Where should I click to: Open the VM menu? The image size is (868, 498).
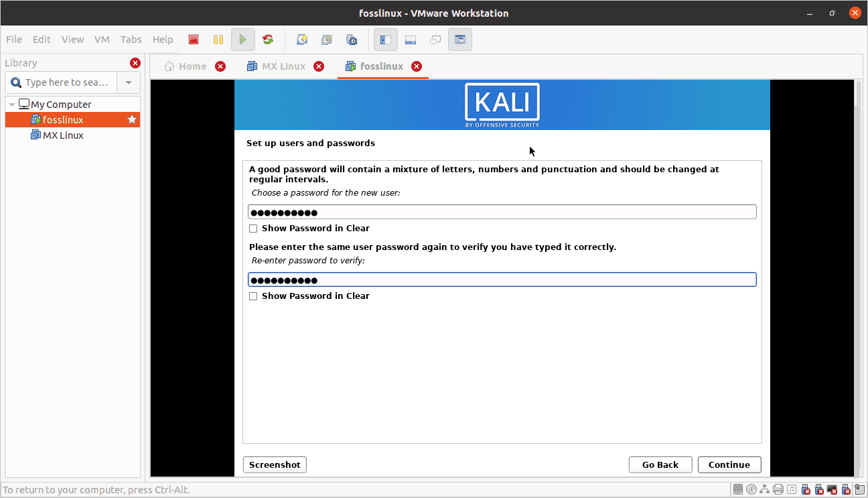click(x=102, y=40)
